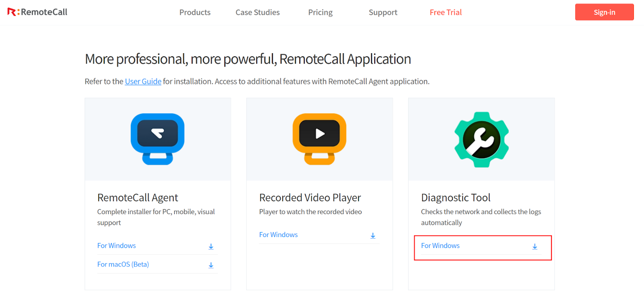Select the Free Trial nav item
The image size is (644, 299).
pos(446,12)
